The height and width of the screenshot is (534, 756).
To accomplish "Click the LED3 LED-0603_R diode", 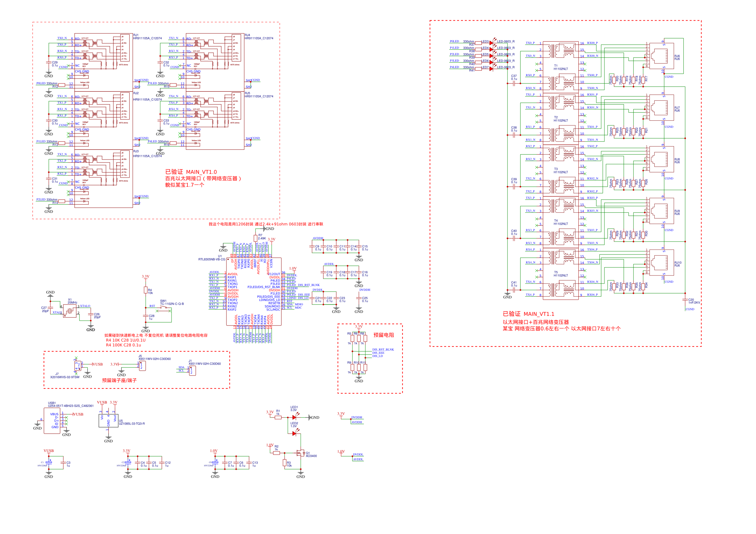I will point(491,43).
